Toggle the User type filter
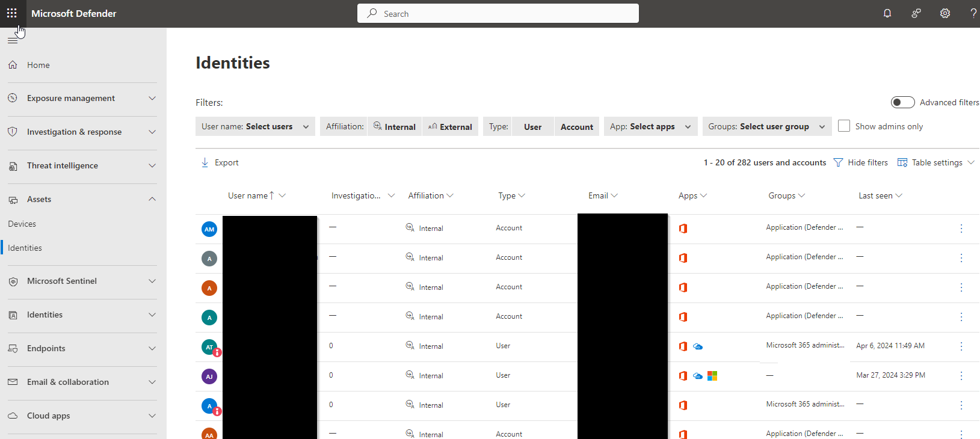Image resolution: width=980 pixels, height=439 pixels. [533, 126]
